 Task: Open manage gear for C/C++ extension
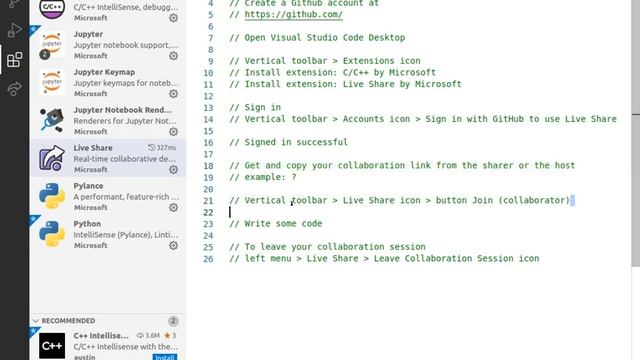tap(173, 18)
